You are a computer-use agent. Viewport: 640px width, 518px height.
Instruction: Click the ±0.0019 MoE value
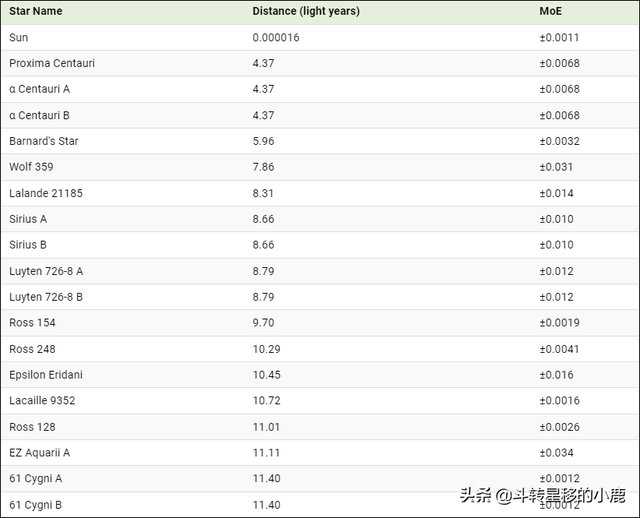[559, 323]
